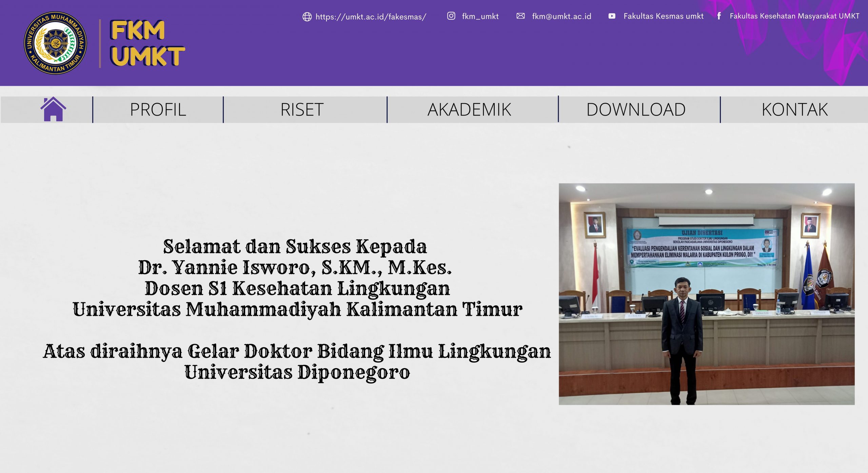The image size is (868, 473).
Task: Open the fkm_umkt Instagram handle
Action: [x=480, y=16]
